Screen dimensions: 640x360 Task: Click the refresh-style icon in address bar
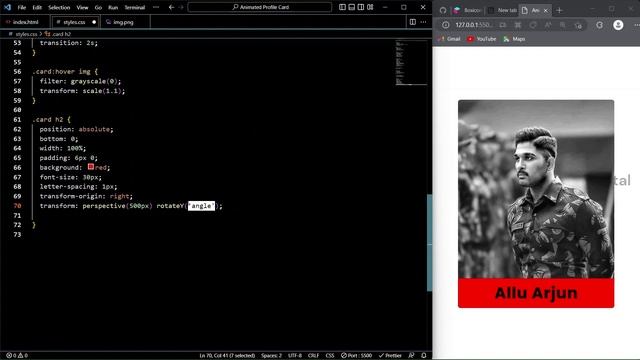[x=533, y=25]
